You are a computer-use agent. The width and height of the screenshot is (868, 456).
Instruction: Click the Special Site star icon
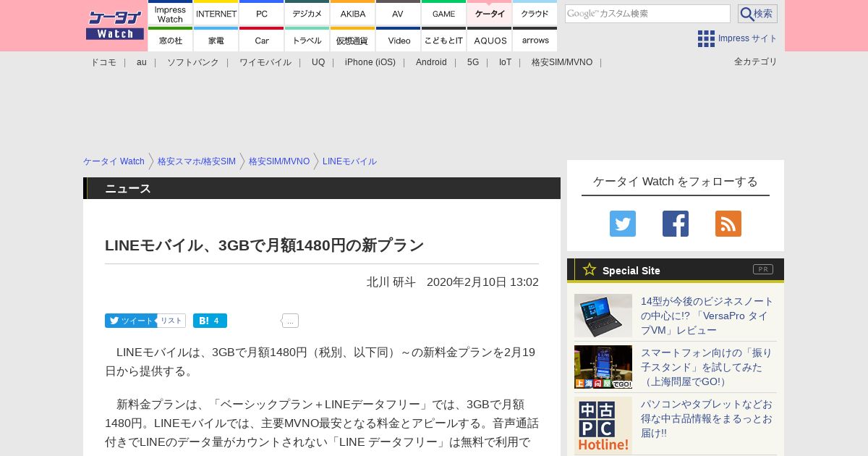pos(590,269)
